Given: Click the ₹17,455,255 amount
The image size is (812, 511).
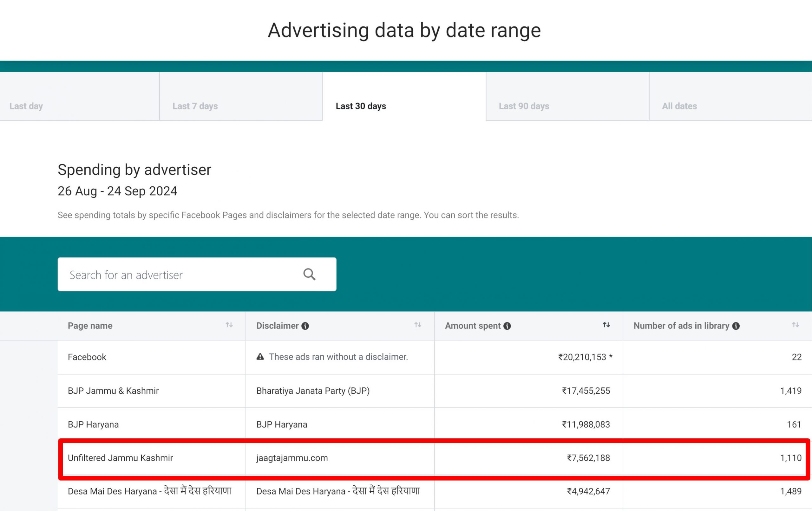Looking at the screenshot, I should pyautogui.click(x=586, y=391).
